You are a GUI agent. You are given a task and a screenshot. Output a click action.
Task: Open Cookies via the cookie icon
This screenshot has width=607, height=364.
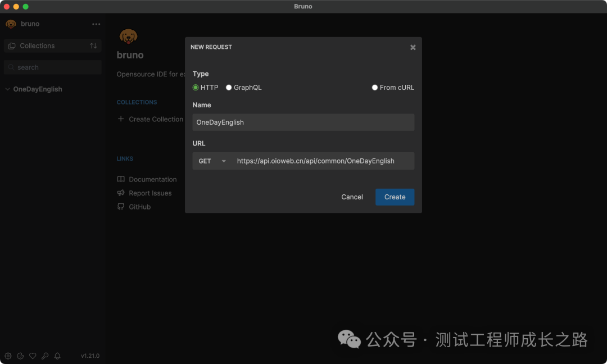(x=21, y=356)
